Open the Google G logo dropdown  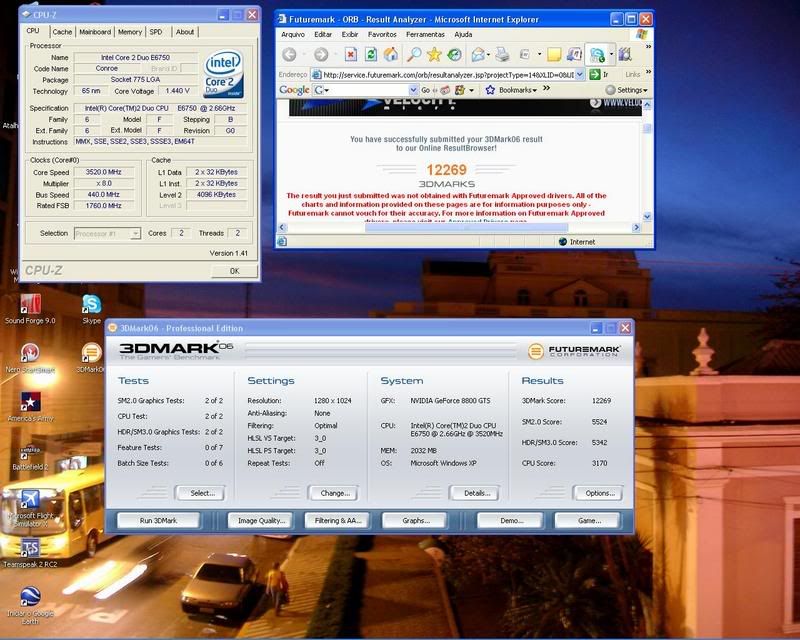pyautogui.click(x=321, y=90)
